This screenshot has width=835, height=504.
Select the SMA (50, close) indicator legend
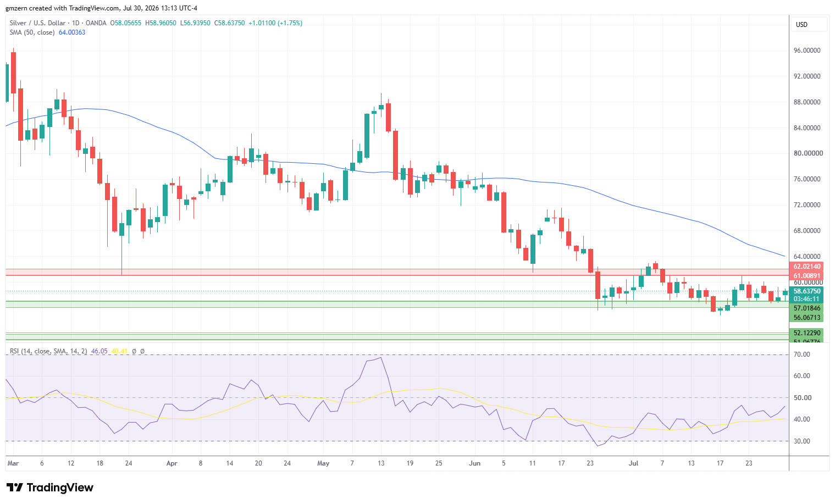tap(32, 32)
